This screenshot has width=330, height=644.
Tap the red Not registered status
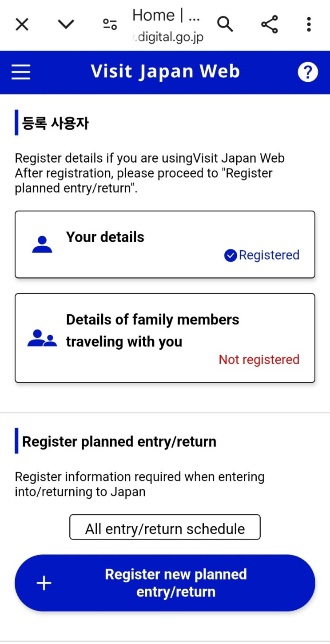pos(259,360)
